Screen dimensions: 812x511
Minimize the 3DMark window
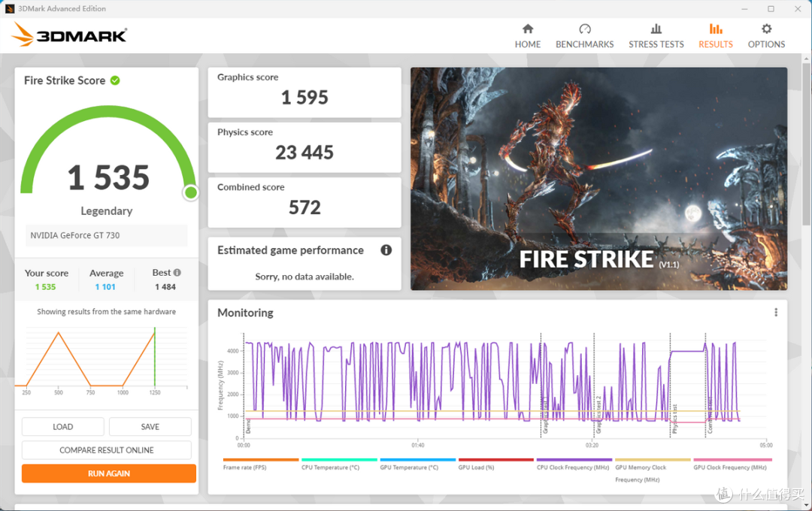coord(744,9)
